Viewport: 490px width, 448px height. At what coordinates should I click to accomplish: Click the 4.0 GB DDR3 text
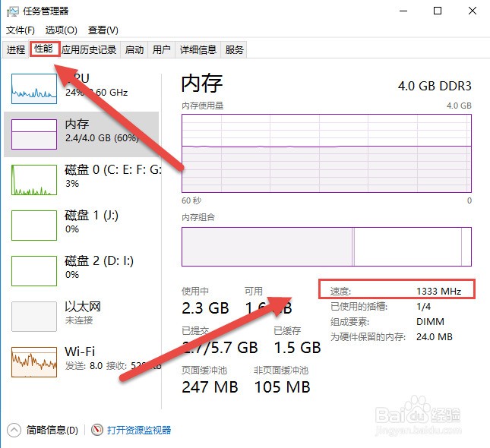[x=435, y=86]
